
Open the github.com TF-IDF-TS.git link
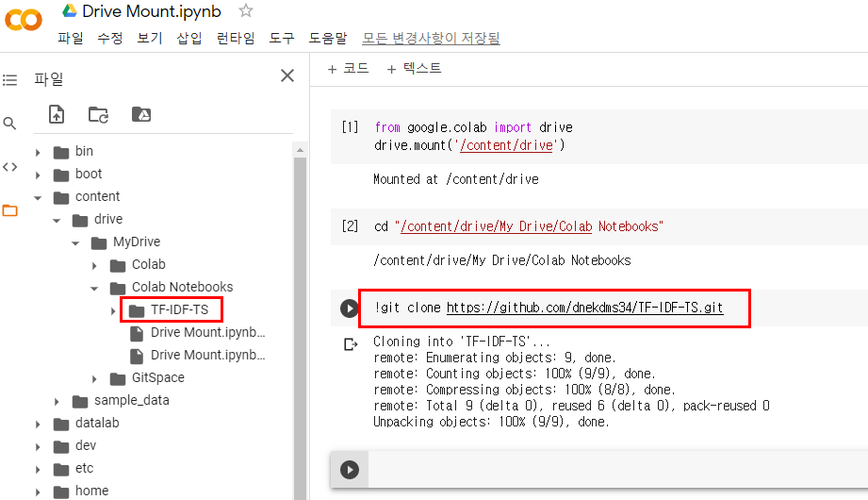click(584, 308)
